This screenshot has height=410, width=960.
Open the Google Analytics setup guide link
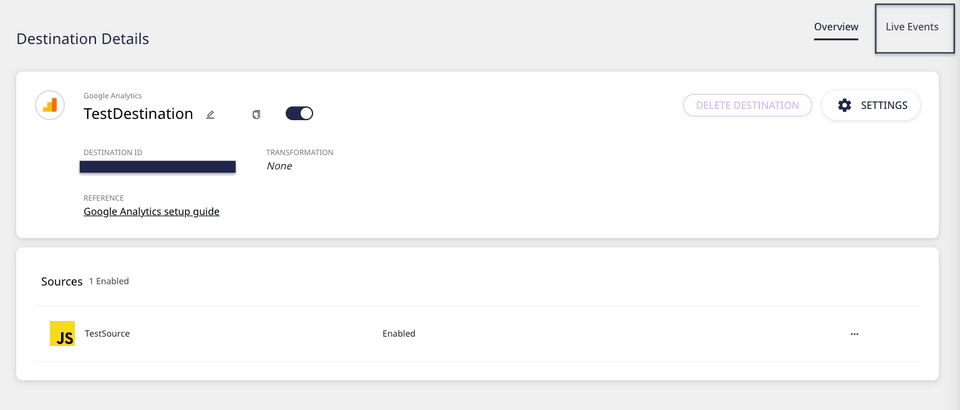(151, 212)
